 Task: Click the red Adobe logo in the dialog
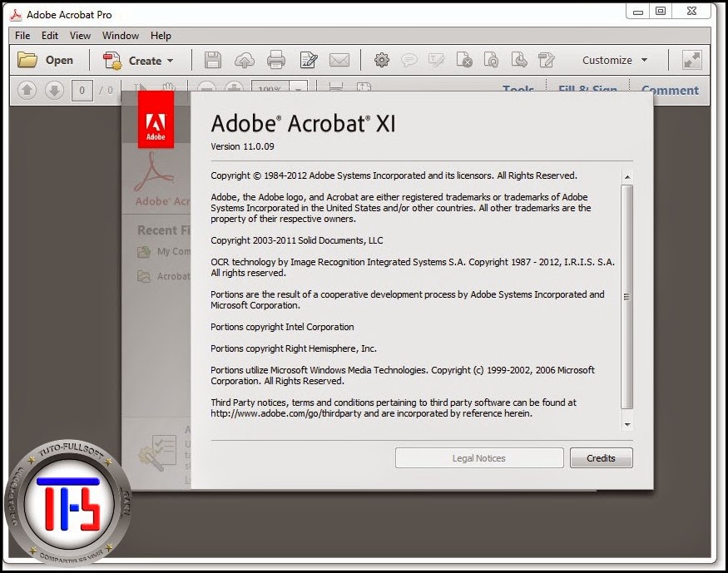156,120
